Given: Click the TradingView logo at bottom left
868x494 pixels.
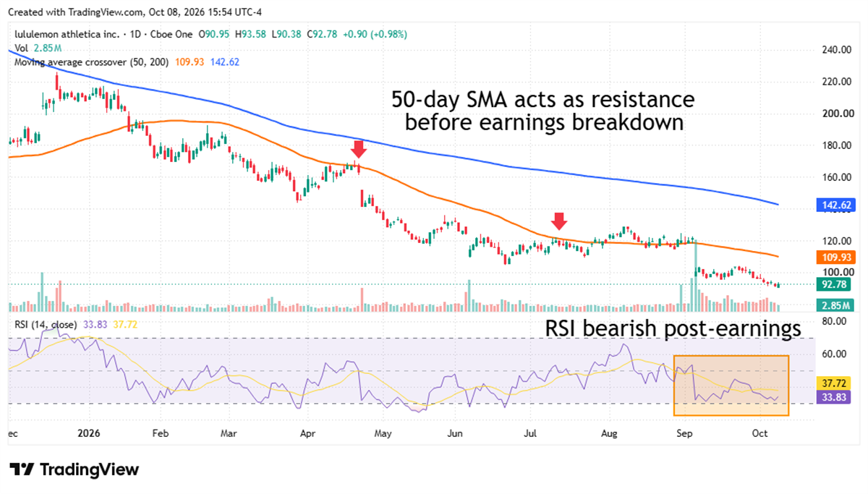Looking at the screenshot, I should 74,469.
